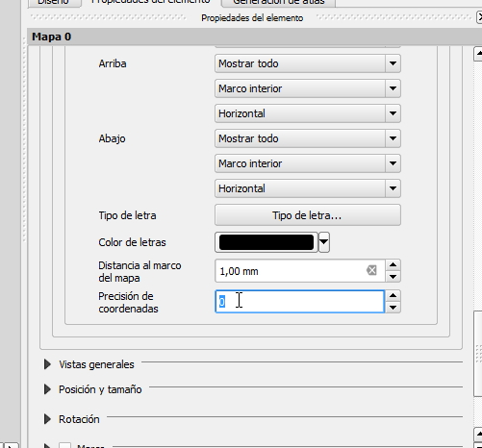Click the 'Abajo' label

[112, 138]
